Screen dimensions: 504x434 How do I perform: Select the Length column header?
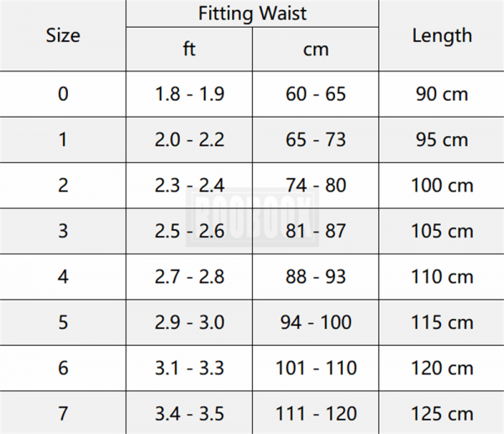point(442,35)
